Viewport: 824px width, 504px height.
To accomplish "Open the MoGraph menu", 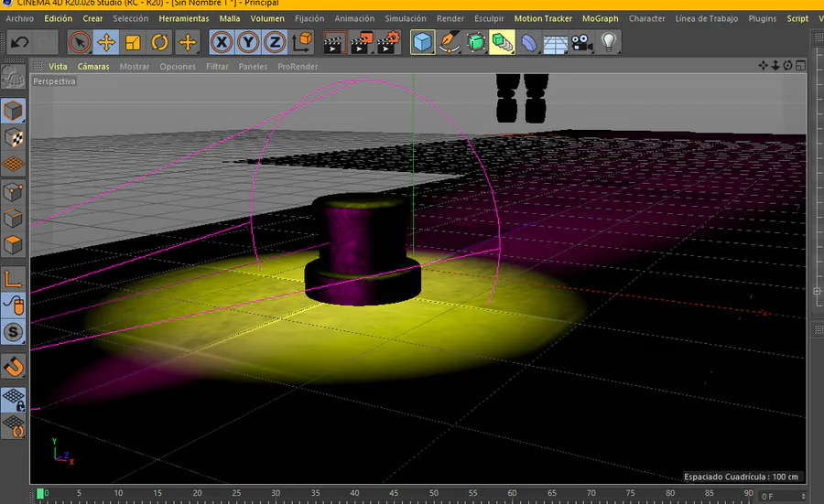I will click(x=600, y=18).
